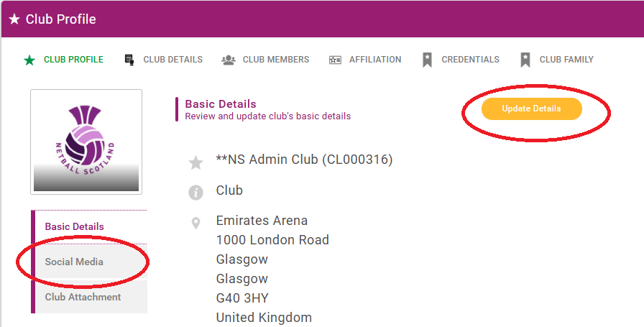Go to the AFFILIATION tab label
The width and height of the screenshot is (644, 327).
coord(375,60)
